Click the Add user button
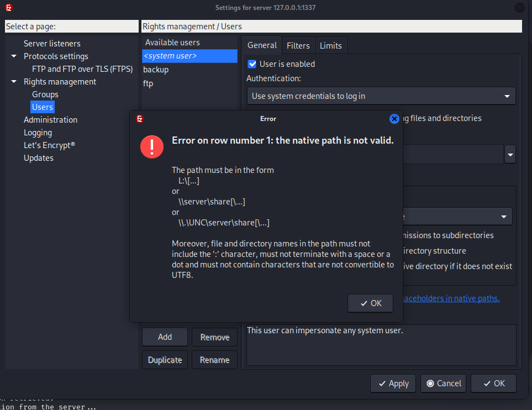The height and width of the screenshot is (410, 532). click(x=165, y=337)
